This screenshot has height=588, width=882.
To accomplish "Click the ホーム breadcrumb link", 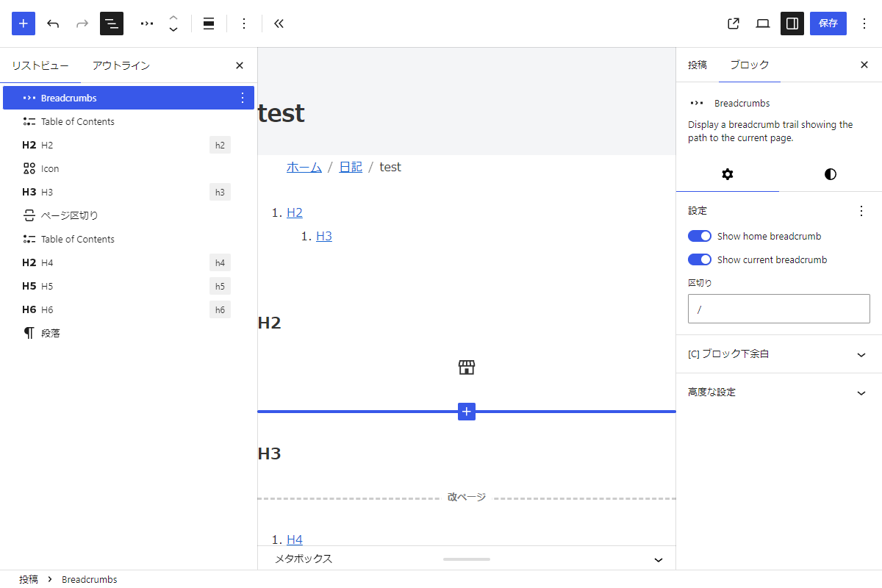I will (304, 167).
